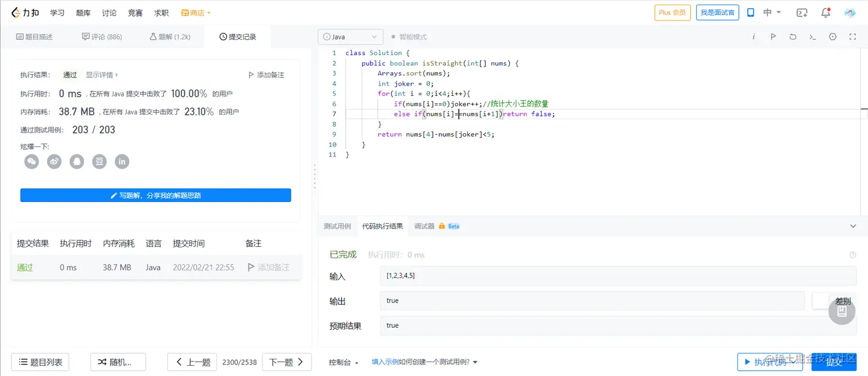Click the run triangle icon in editor toolbar
The height and width of the screenshot is (376, 868).
(x=773, y=37)
